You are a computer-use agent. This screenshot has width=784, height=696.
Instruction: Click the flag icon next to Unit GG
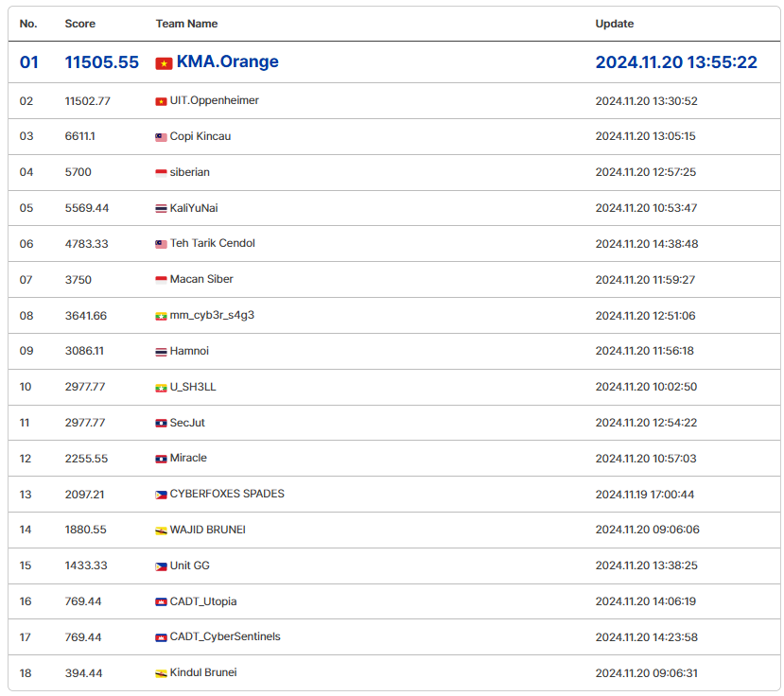click(x=161, y=567)
